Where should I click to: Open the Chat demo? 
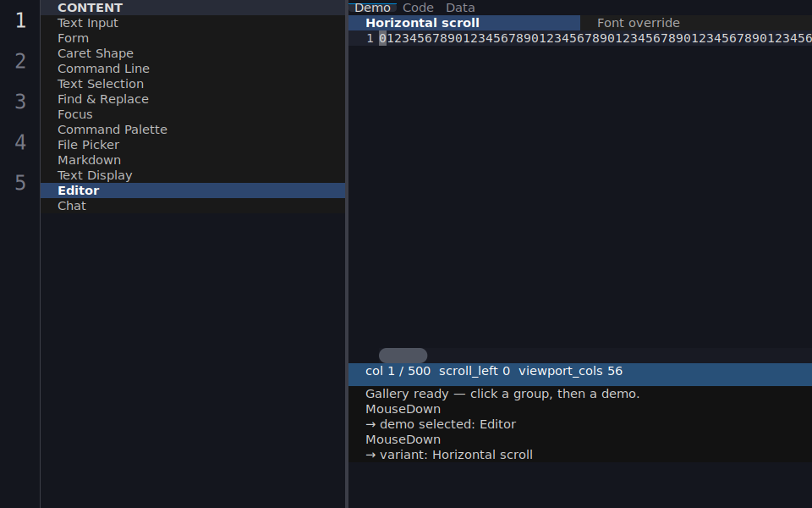coord(193,206)
